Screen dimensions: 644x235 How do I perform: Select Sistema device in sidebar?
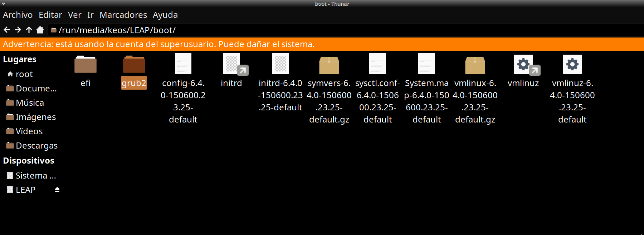(35, 176)
